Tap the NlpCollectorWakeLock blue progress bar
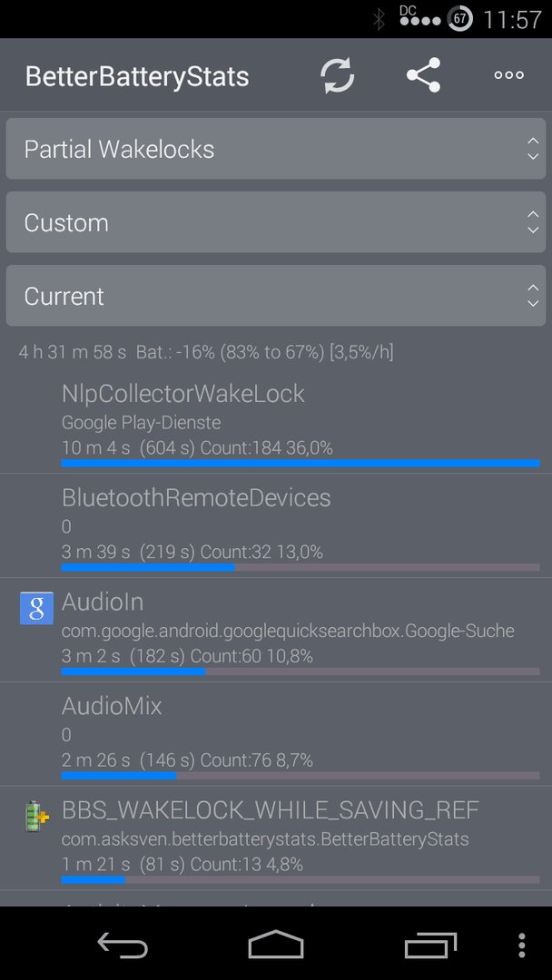Viewport: 552px width, 980px height. pyautogui.click(x=301, y=463)
